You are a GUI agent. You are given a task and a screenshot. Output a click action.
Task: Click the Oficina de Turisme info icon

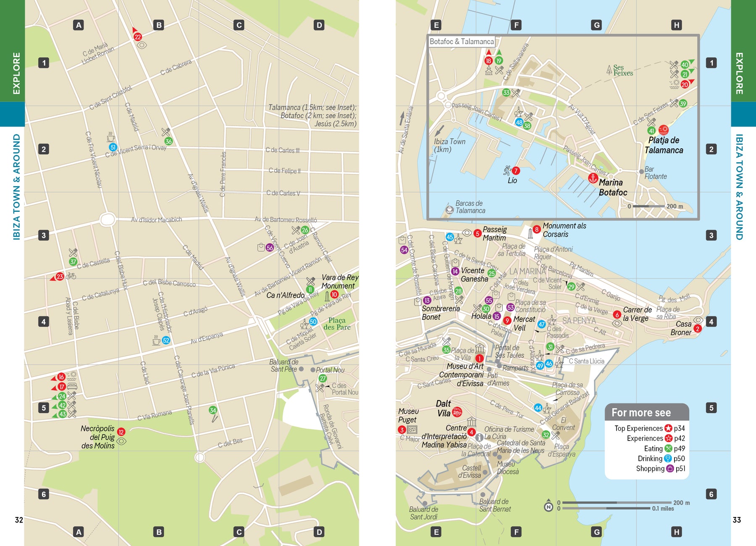click(x=479, y=437)
